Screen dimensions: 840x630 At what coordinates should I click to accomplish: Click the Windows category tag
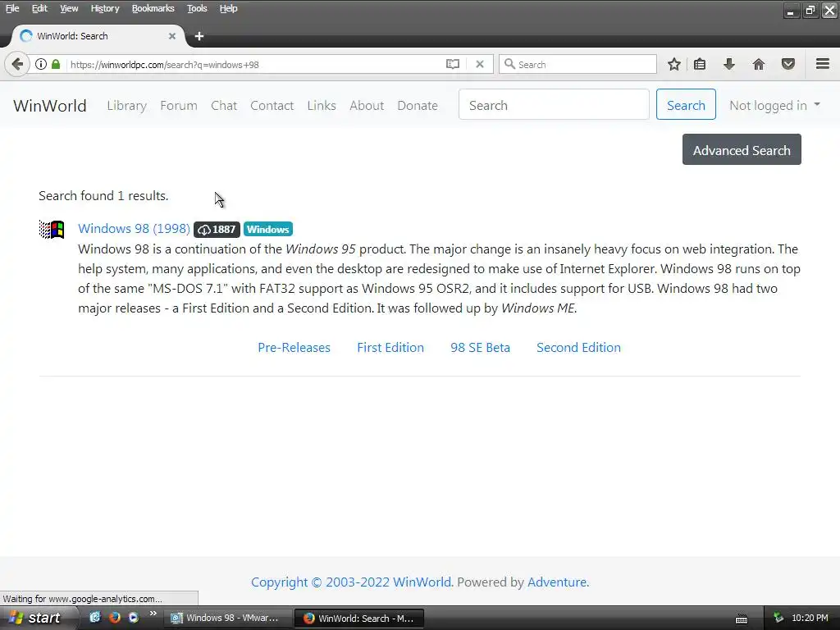268,230
